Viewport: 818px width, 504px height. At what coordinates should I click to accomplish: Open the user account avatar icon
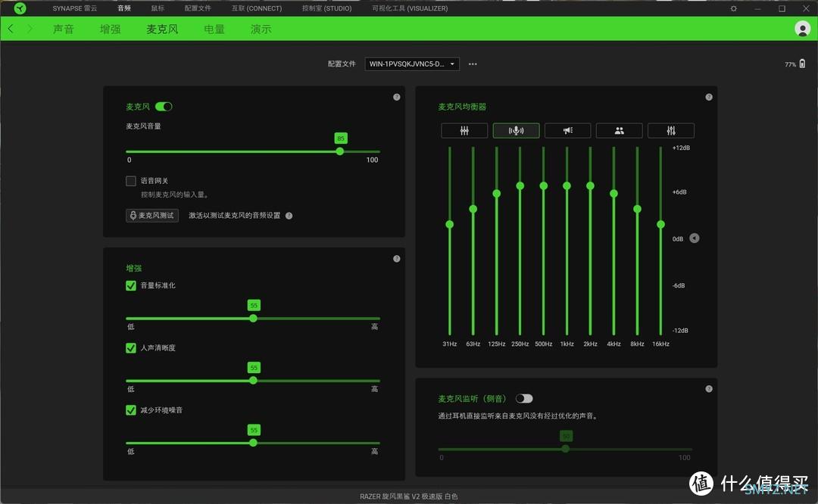coord(802,29)
